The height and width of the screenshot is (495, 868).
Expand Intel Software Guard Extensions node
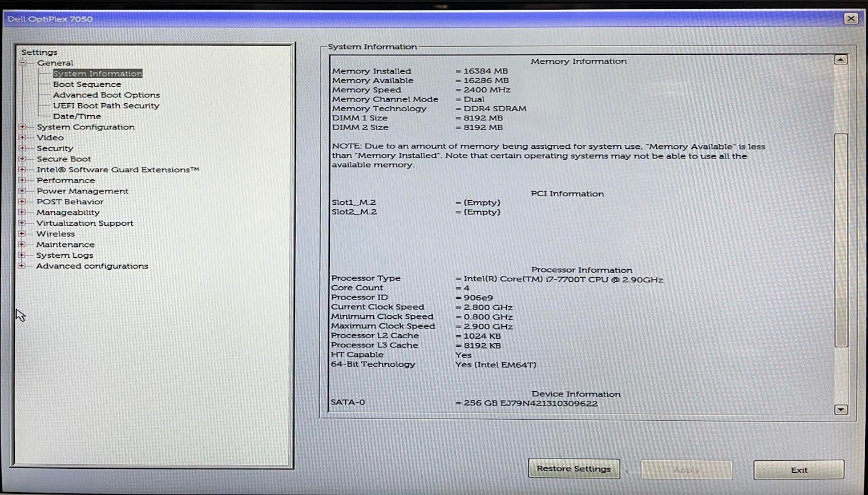pyautogui.click(x=22, y=169)
